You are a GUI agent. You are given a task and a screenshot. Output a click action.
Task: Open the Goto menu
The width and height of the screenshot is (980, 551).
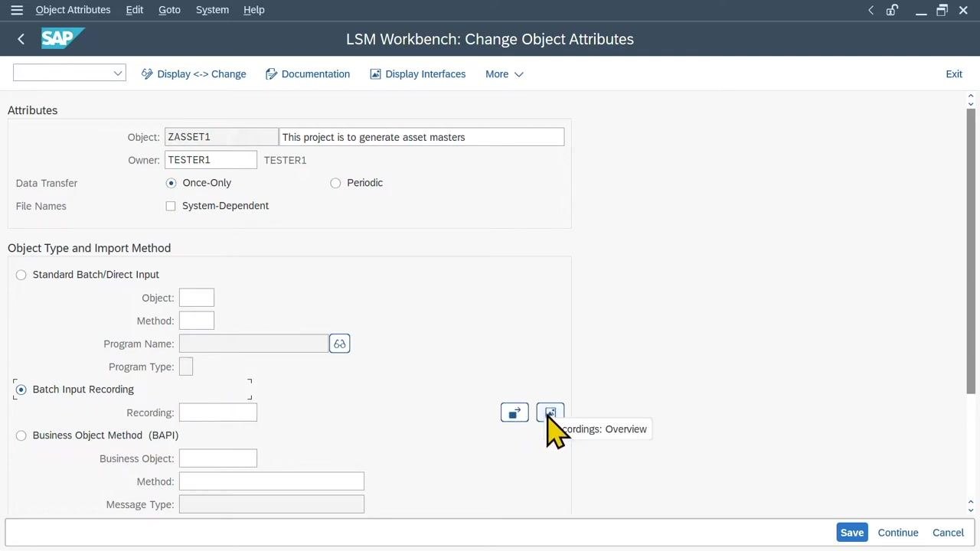(169, 10)
